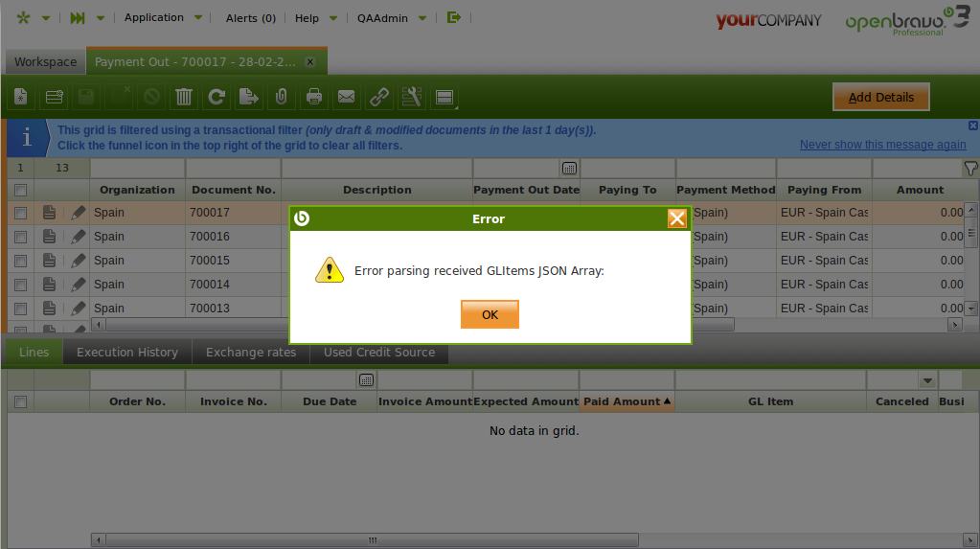Click the new document toolbar icon
Image resolution: width=980 pixels, height=549 pixels.
[x=22, y=97]
